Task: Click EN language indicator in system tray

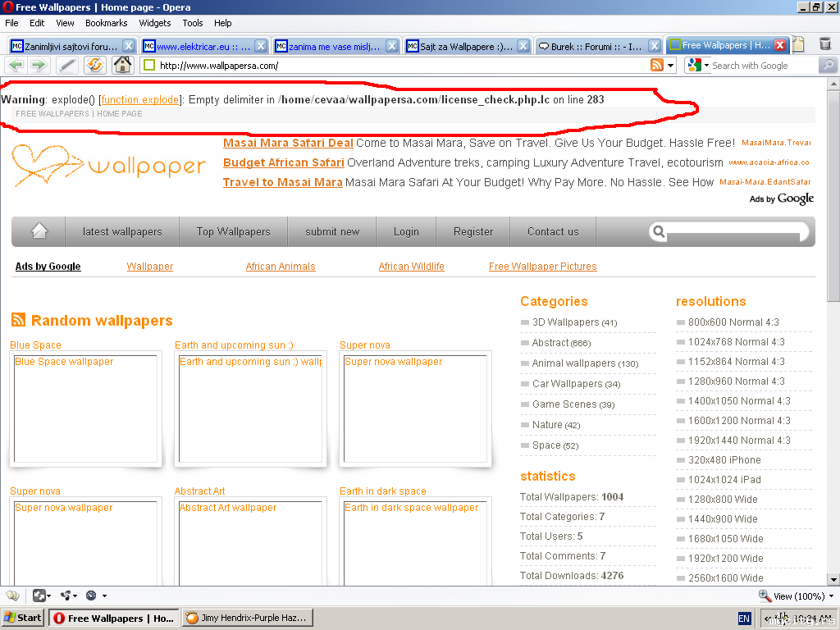Action: pyautogui.click(x=744, y=619)
